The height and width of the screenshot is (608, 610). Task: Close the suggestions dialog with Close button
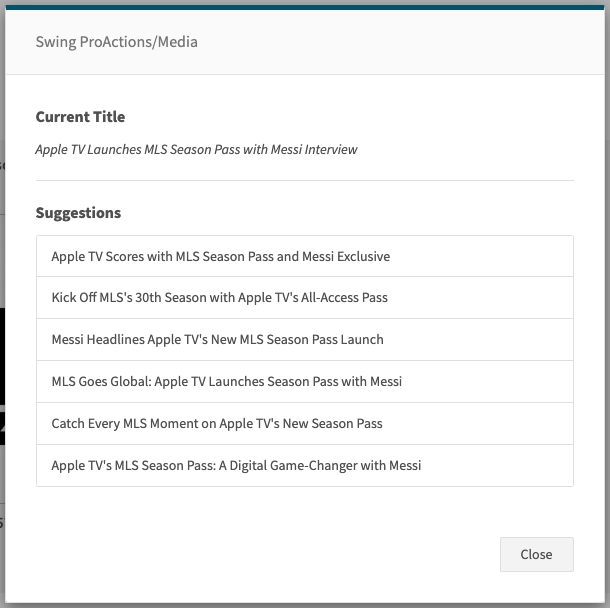click(536, 554)
